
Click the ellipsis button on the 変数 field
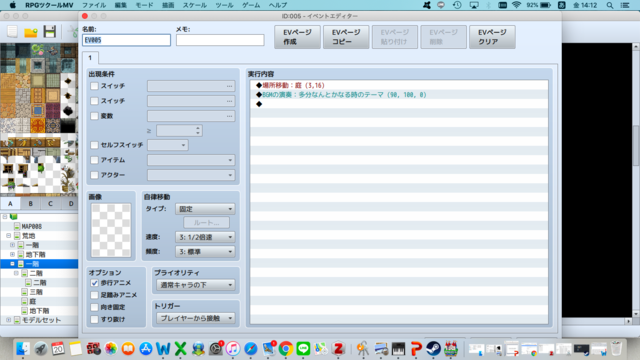pos(229,116)
